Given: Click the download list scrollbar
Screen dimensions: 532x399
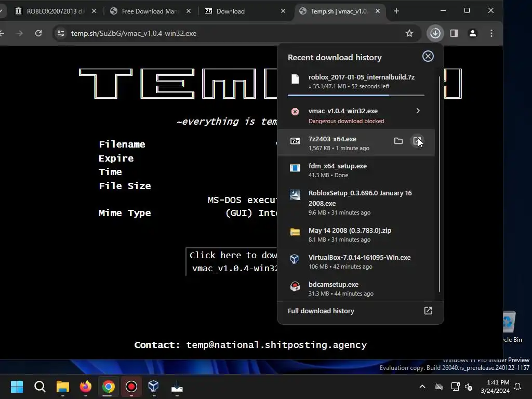Looking at the screenshot, I should [440, 184].
